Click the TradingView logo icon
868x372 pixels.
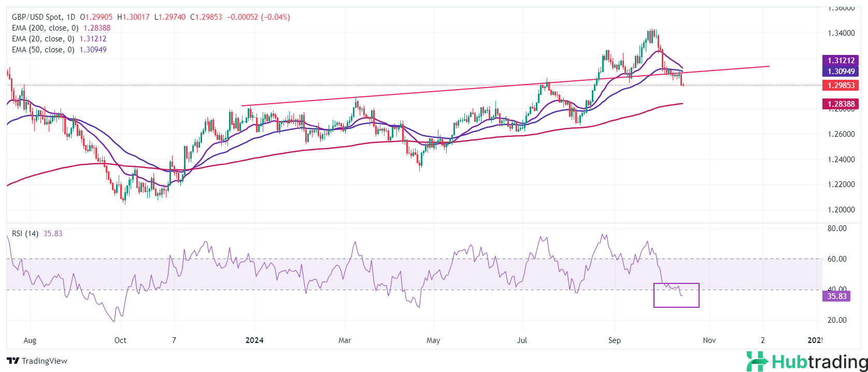pos(13,361)
